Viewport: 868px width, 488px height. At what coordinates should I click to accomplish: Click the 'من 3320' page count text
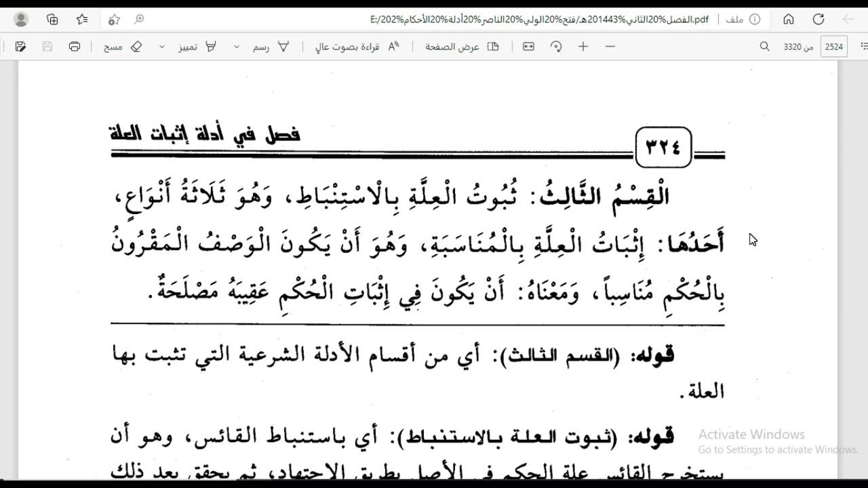click(x=798, y=47)
